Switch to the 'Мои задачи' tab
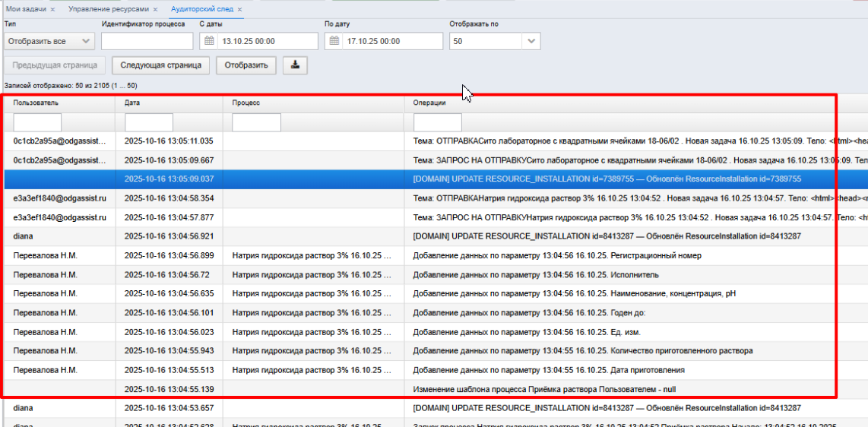 pyautogui.click(x=26, y=9)
